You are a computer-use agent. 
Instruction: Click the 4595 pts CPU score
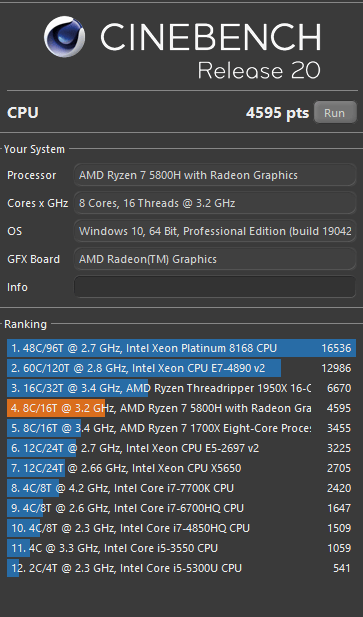(x=278, y=113)
